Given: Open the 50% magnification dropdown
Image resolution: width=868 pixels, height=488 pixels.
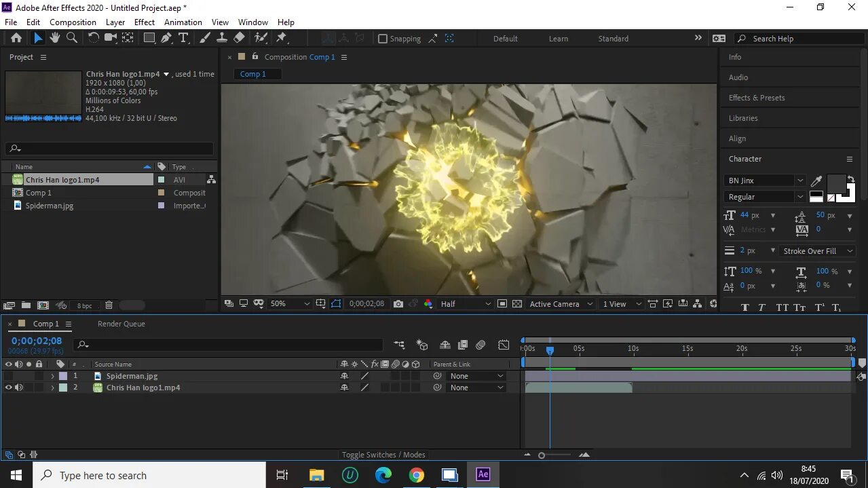Looking at the screenshot, I should (x=290, y=304).
